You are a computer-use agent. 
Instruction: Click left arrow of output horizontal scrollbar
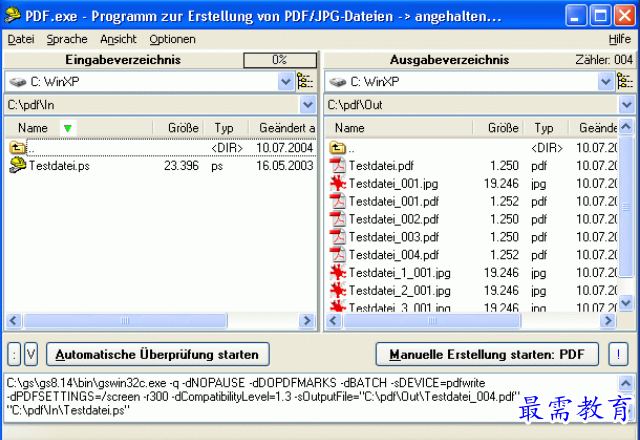[x=333, y=321]
